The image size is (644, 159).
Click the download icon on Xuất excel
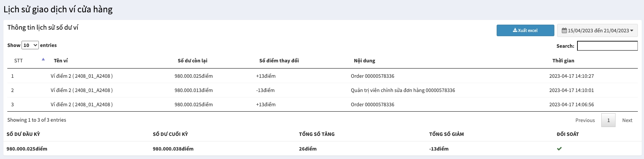tap(515, 30)
